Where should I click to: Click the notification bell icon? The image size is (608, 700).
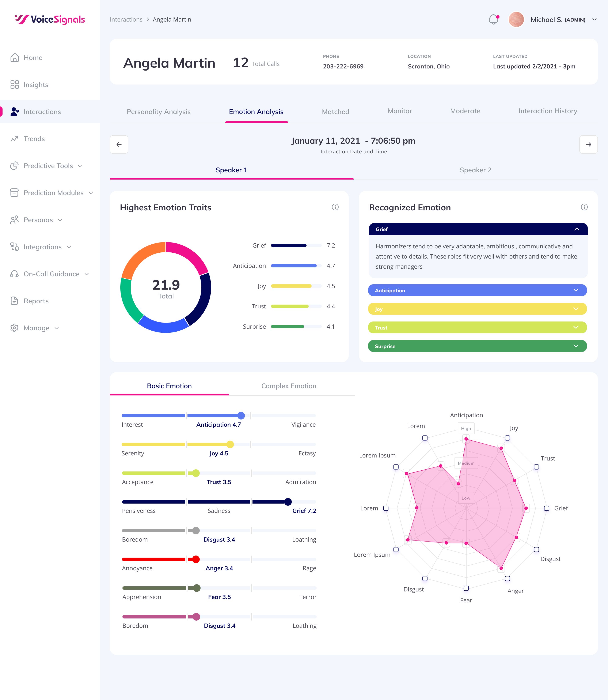[x=493, y=20]
